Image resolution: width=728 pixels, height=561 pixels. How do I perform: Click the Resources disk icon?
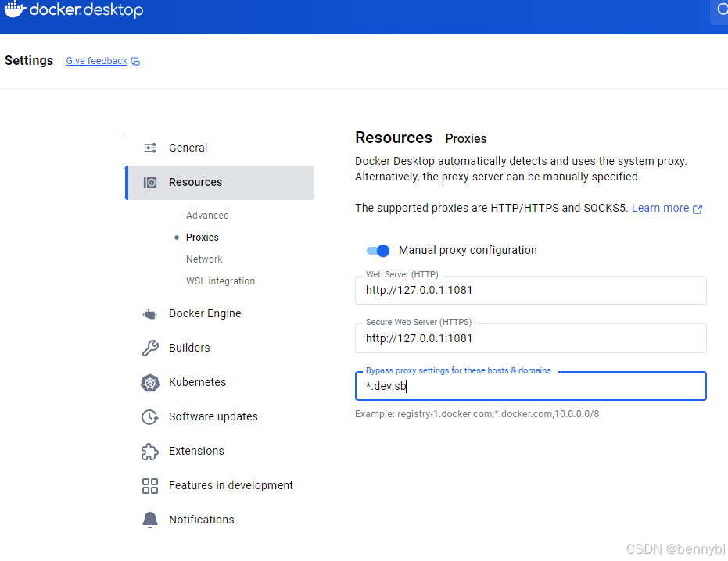(150, 182)
